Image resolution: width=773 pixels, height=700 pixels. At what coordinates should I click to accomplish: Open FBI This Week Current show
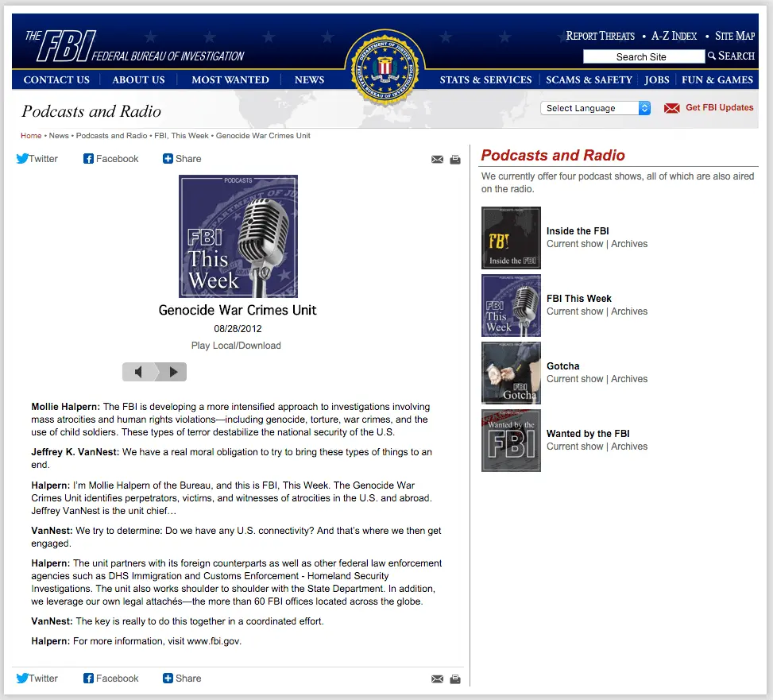[575, 311]
